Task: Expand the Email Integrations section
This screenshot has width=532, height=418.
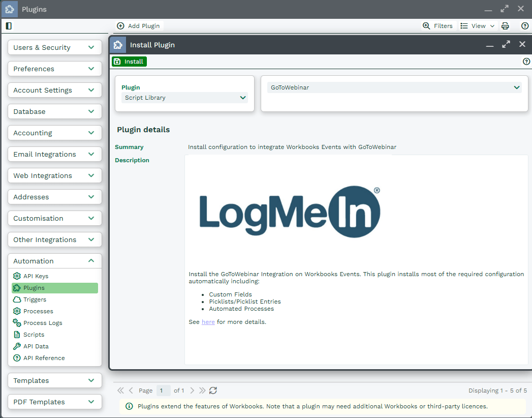Action: point(55,154)
